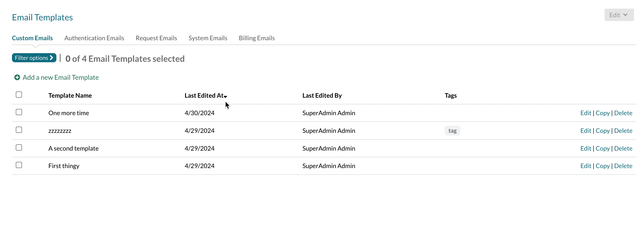Open the Billing Emails tab
The image size is (644, 226).
point(257,38)
